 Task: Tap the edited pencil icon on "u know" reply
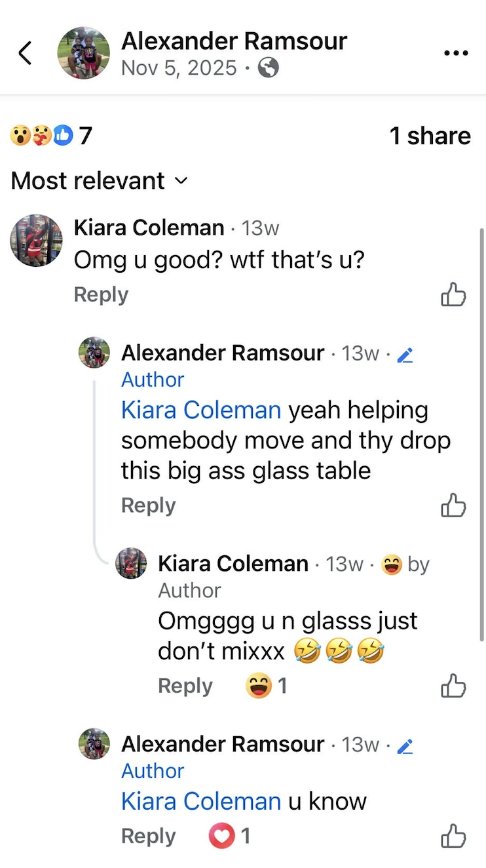[x=405, y=745]
